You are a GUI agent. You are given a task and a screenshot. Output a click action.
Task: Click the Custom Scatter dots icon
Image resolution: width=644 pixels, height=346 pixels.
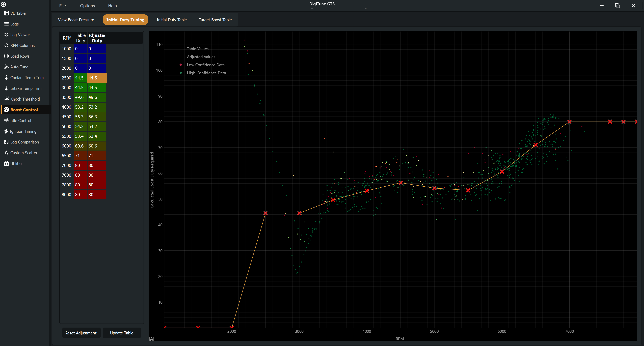pyautogui.click(x=6, y=153)
